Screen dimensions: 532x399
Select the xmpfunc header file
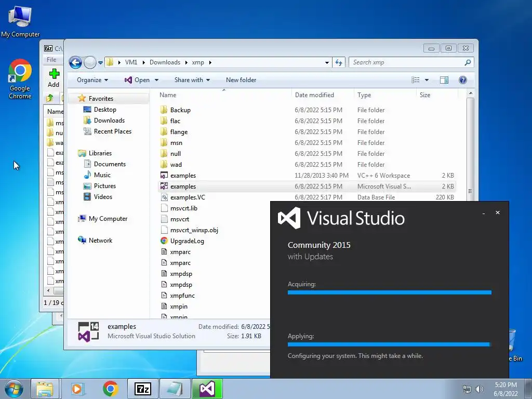tap(182, 296)
